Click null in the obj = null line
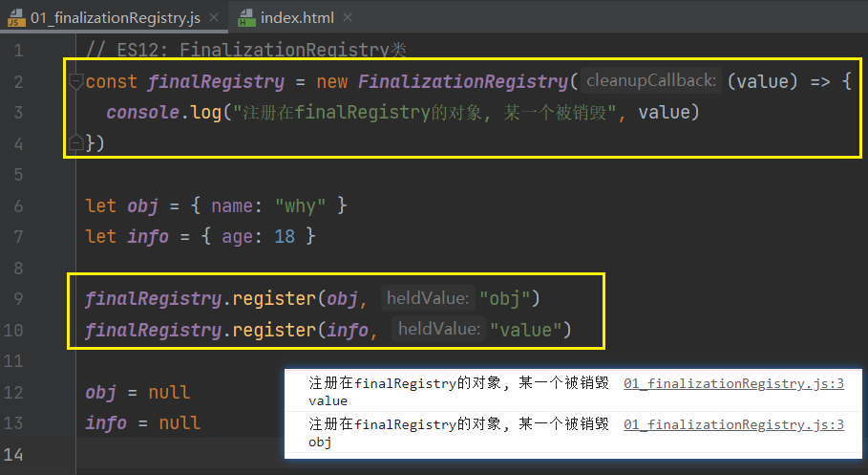The height and width of the screenshot is (475, 868). tap(169, 393)
